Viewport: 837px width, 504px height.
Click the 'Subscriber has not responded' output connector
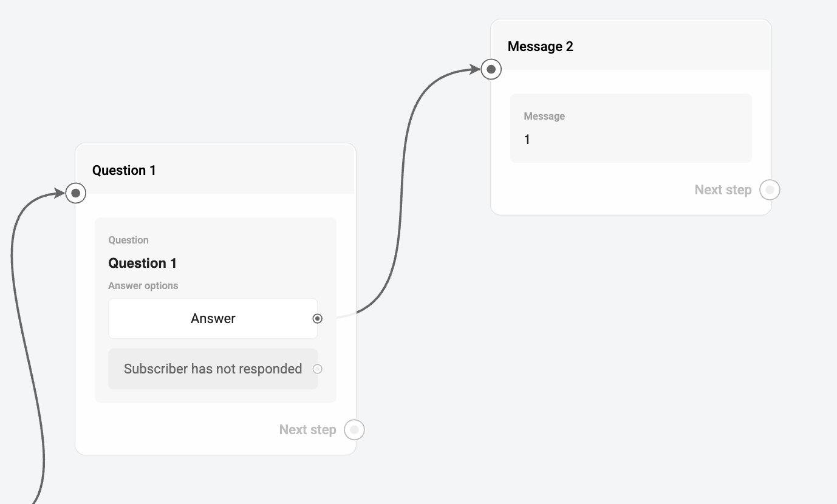coord(317,369)
